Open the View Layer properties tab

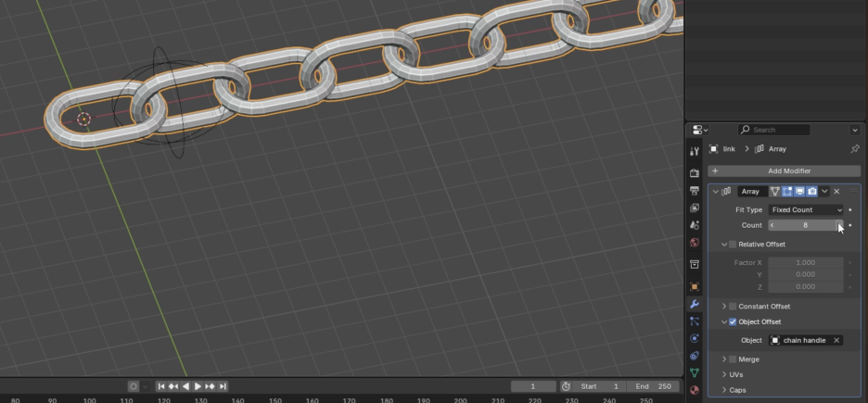[x=695, y=208]
